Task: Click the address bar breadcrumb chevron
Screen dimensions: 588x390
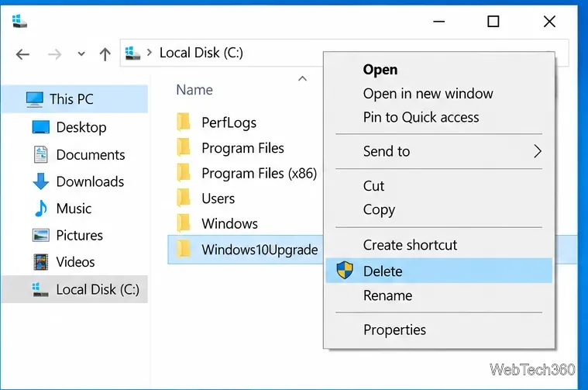Action: 150,53
